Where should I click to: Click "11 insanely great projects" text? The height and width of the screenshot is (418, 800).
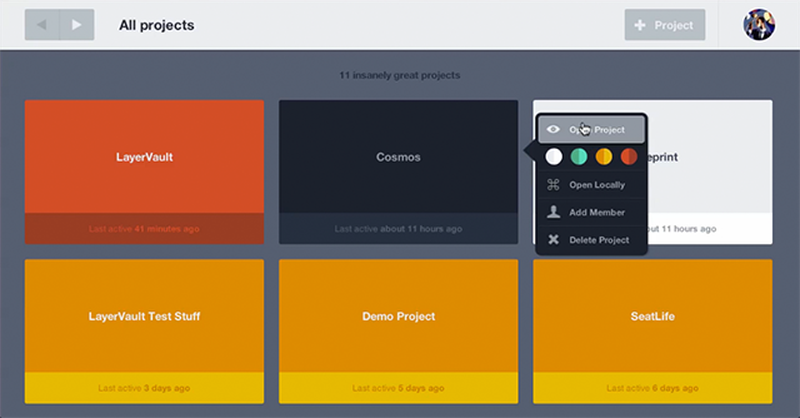click(x=399, y=75)
